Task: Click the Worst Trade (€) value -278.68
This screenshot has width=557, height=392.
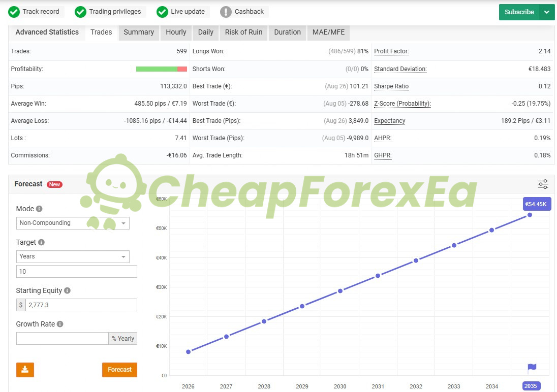Action: pyautogui.click(x=358, y=104)
